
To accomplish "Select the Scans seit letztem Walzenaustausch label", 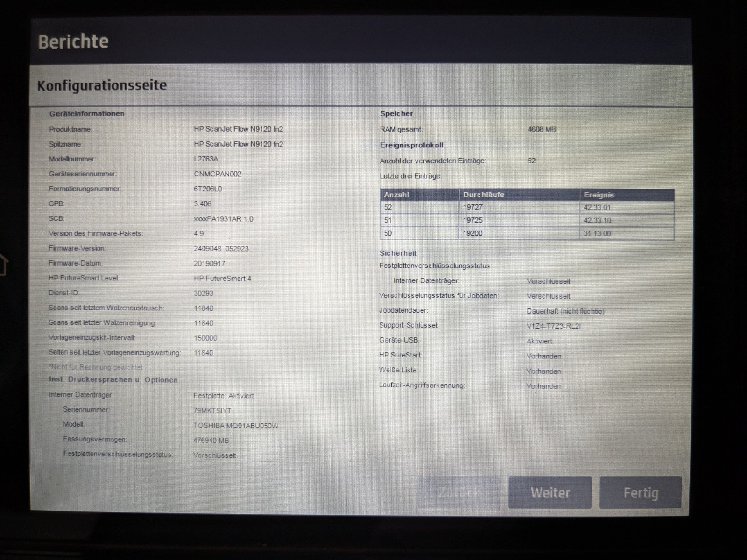I will 106,308.
